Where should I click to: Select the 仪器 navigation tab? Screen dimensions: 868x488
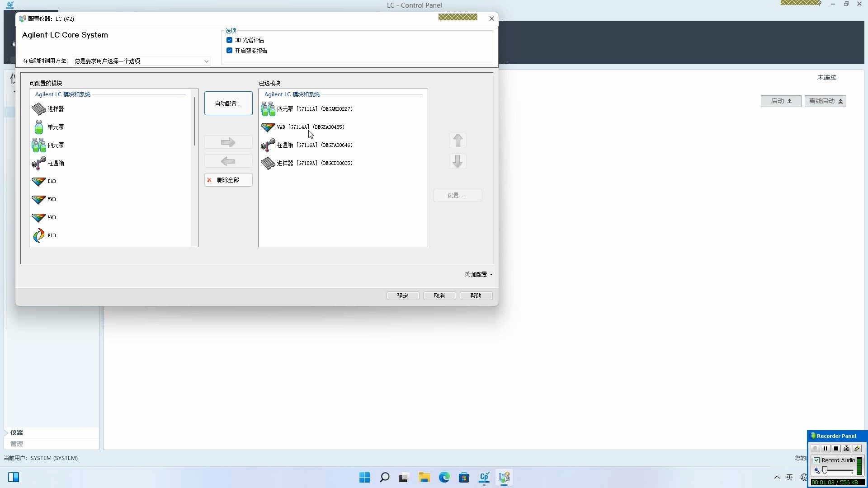tap(17, 432)
